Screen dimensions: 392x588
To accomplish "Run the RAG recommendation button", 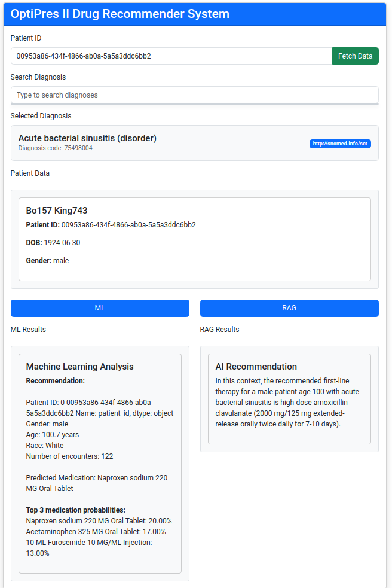I will [289, 308].
